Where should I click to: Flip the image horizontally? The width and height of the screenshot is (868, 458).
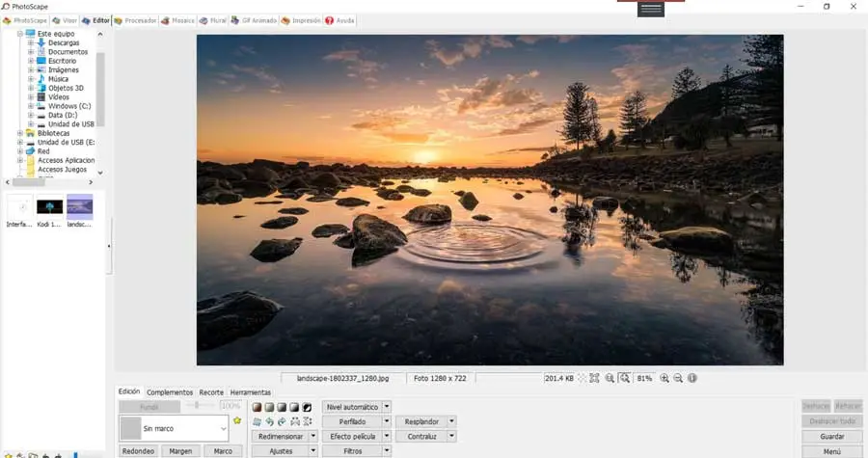(294, 421)
